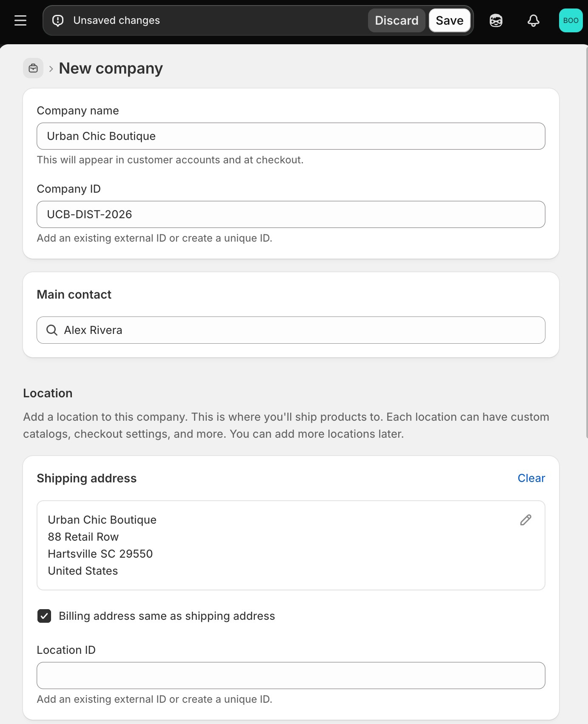
Task: Focus the Company name field
Action: pos(291,136)
